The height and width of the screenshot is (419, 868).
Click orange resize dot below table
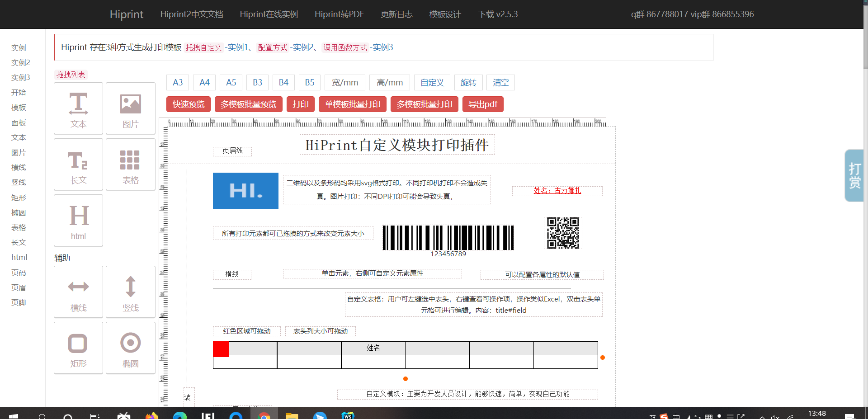(406, 379)
